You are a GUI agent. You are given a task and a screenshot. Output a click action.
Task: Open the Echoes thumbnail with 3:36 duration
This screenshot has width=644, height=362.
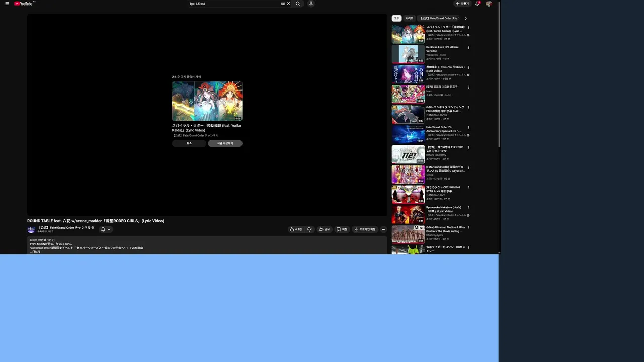(x=408, y=74)
